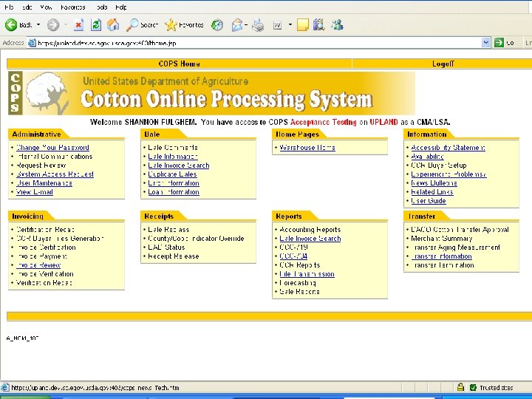This screenshot has height=399, width=532.
Task: Expand the Forward button dropdown arrow
Action: [x=66, y=24]
